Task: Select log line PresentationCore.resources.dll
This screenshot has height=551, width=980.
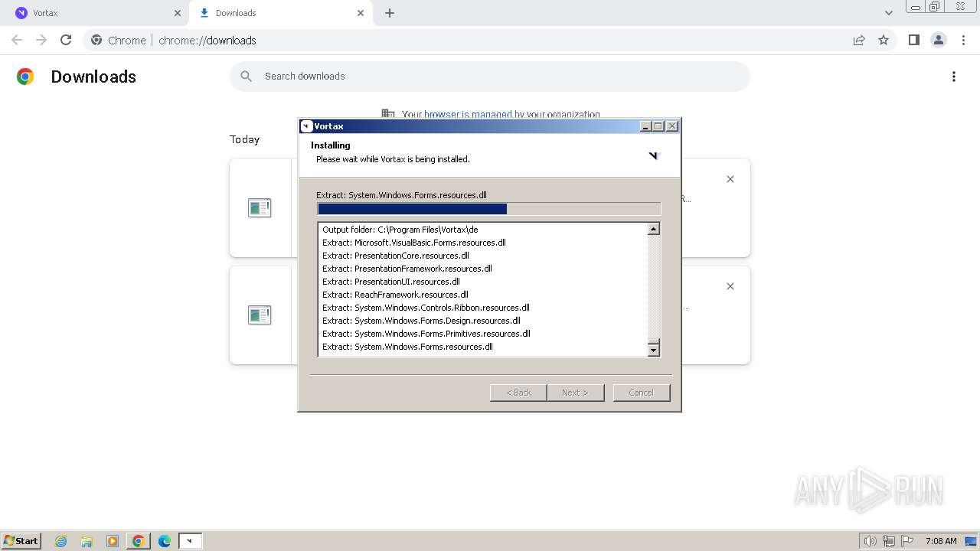Action: (x=396, y=256)
